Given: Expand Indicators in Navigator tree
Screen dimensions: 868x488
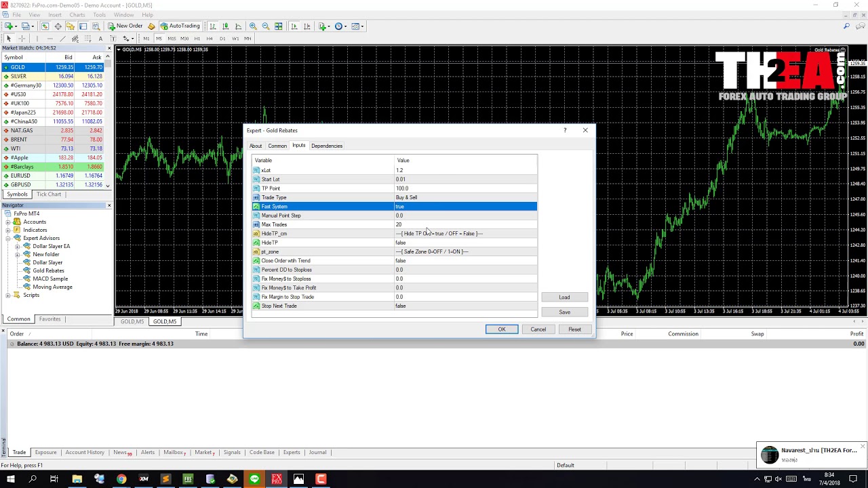Looking at the screenshot, I should coord(8,230).
